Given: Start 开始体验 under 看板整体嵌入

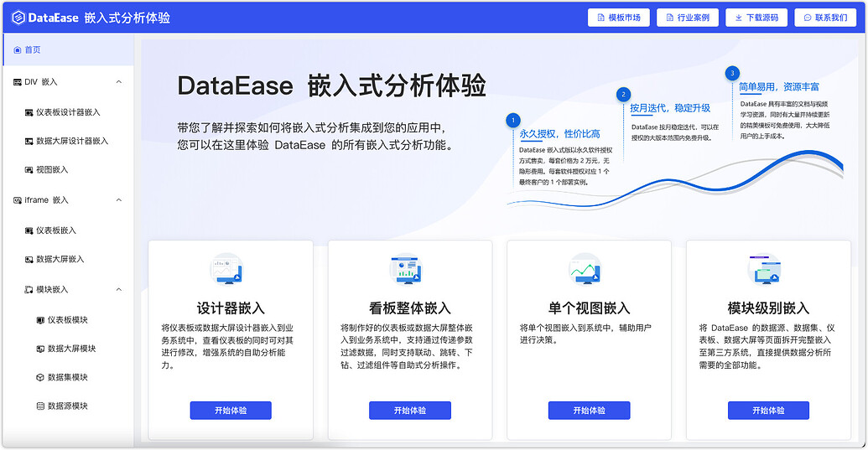Looking at the screenshot, I should [x=410, y=411].
